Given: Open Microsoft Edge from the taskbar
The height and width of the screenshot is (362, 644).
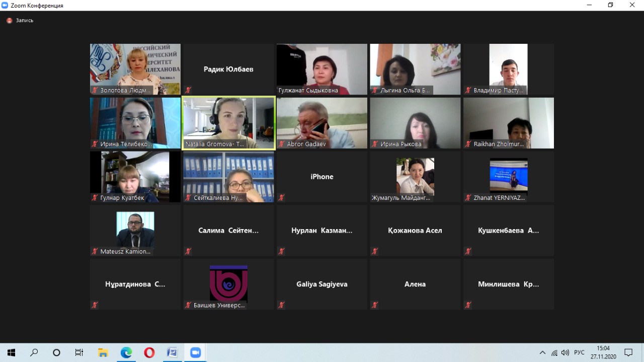Looking at the screenshot, I should click(x=126, y=352).
